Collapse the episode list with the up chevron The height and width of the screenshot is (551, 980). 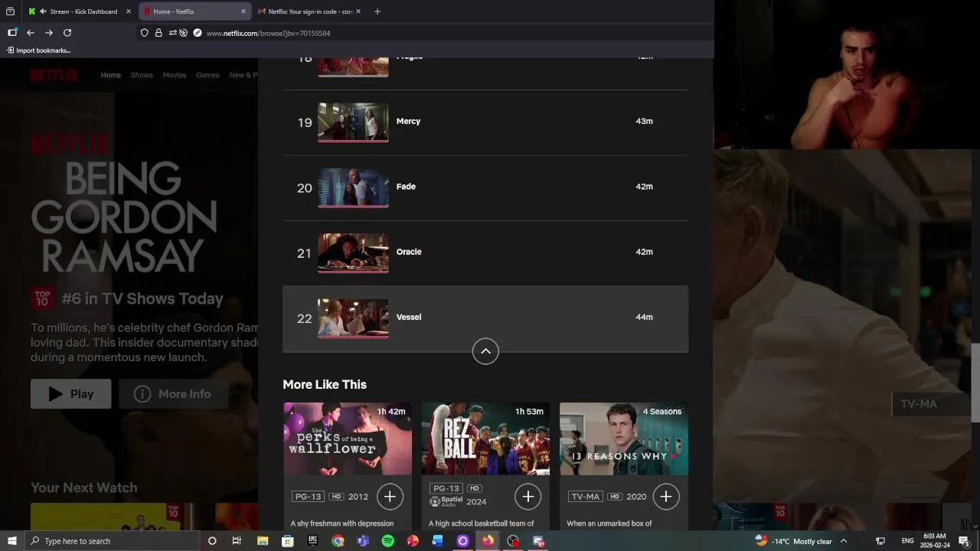coord(485,351)
